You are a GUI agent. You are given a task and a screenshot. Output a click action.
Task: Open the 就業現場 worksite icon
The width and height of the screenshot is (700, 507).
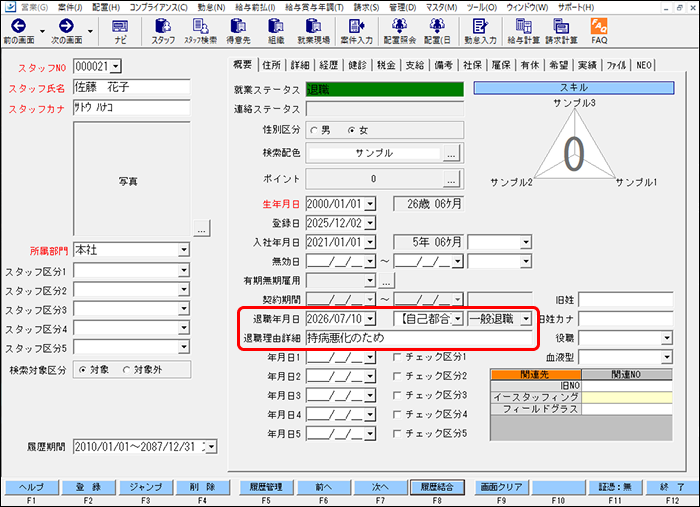click(313, 31)
